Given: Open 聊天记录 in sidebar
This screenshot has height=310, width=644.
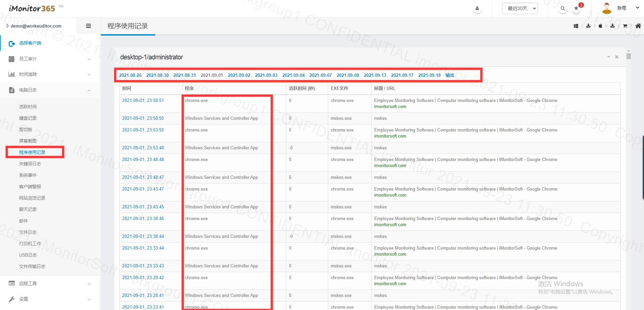Looking at the screenshot, I should pyautogui.click(x=28, y=209).
